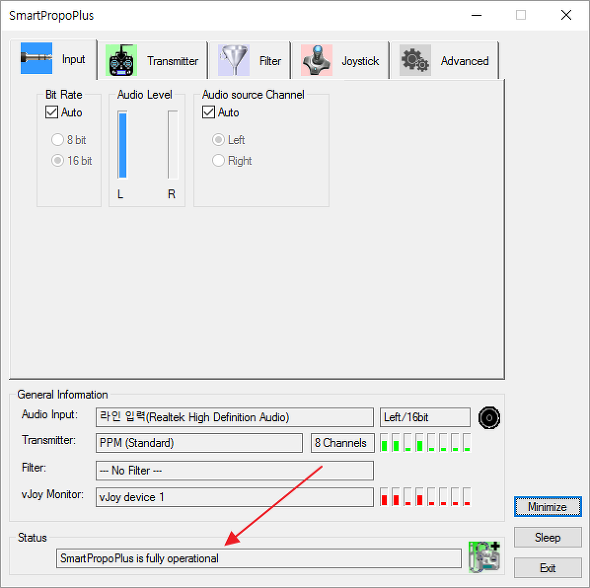Click the vJoy device 1 field

[x=235, y=497]
